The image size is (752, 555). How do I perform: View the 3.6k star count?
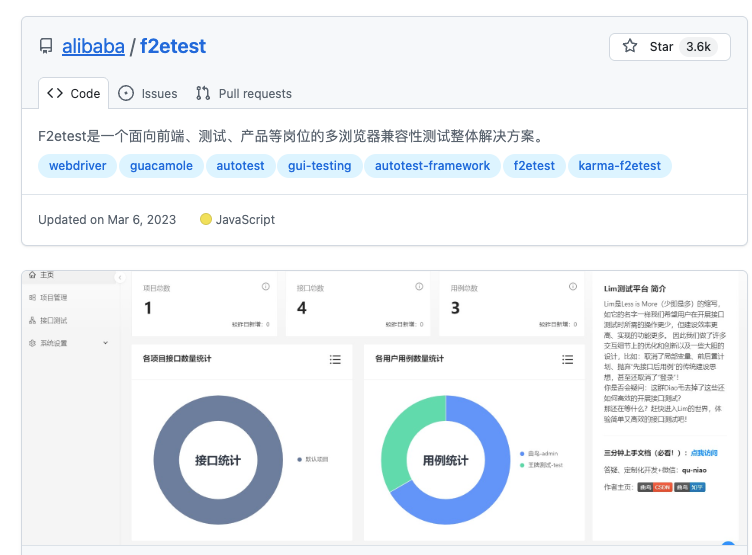click(698, 47)
